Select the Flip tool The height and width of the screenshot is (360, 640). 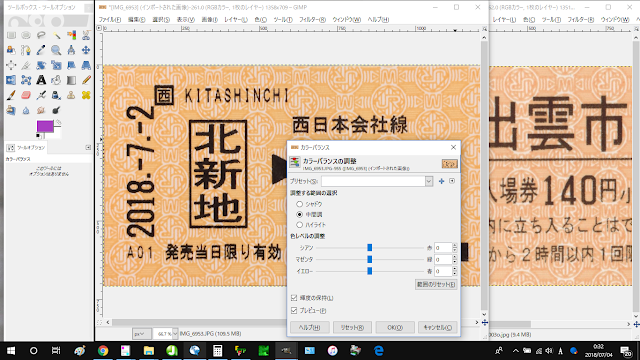11,80
